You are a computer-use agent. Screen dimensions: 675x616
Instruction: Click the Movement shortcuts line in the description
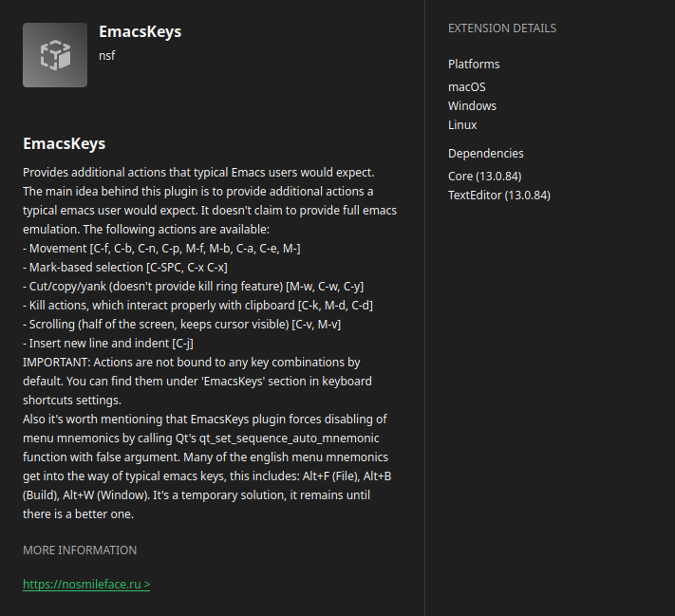161,249
